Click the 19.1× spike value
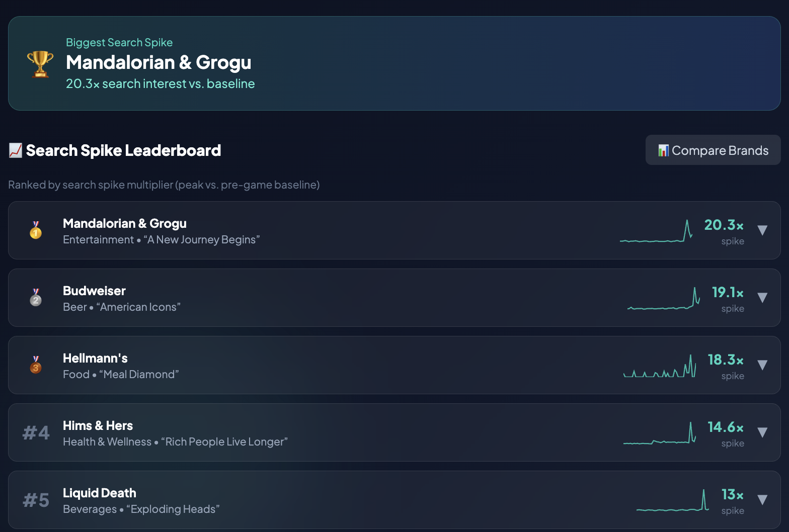The height and width of the screenshot is (532, 789). click(x=728, y=292)
